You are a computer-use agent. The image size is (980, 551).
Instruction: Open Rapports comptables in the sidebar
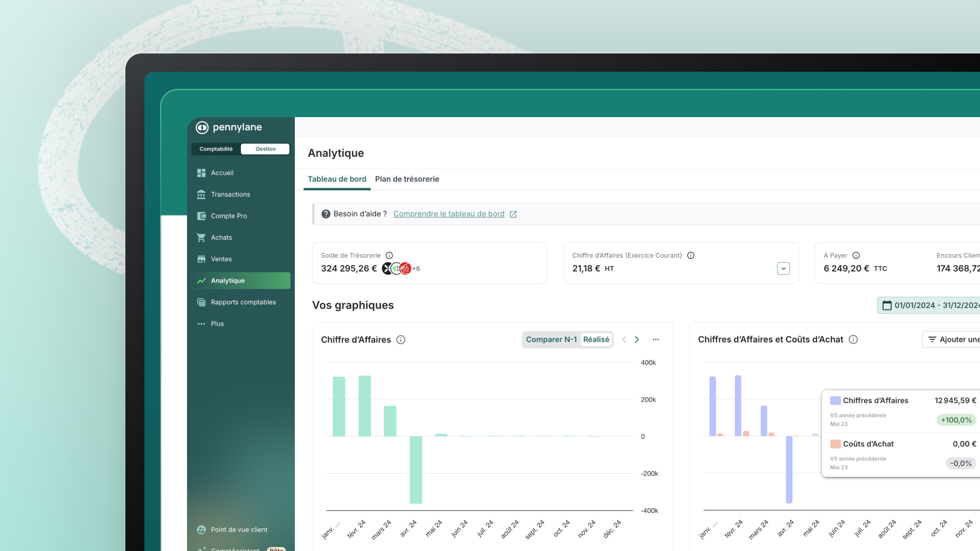pyautogui.click(x=241, y=302)
